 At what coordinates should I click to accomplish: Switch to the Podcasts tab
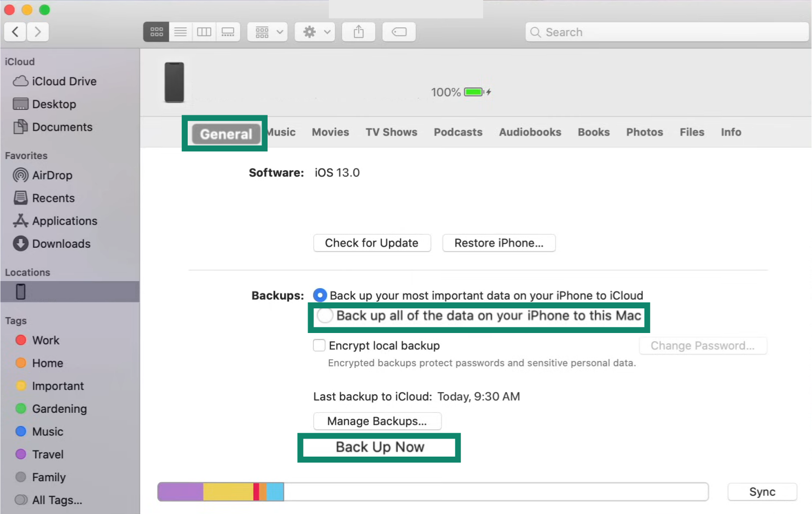click(x=458, y=132)
